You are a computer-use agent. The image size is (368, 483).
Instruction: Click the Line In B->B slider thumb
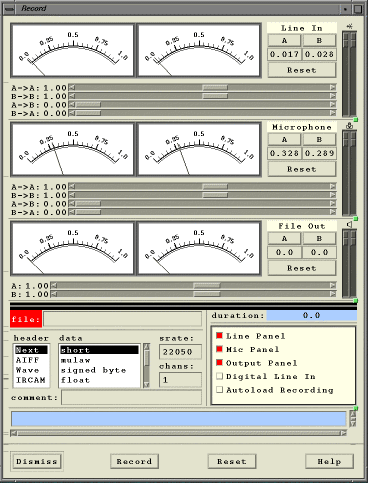coord(215,96)
